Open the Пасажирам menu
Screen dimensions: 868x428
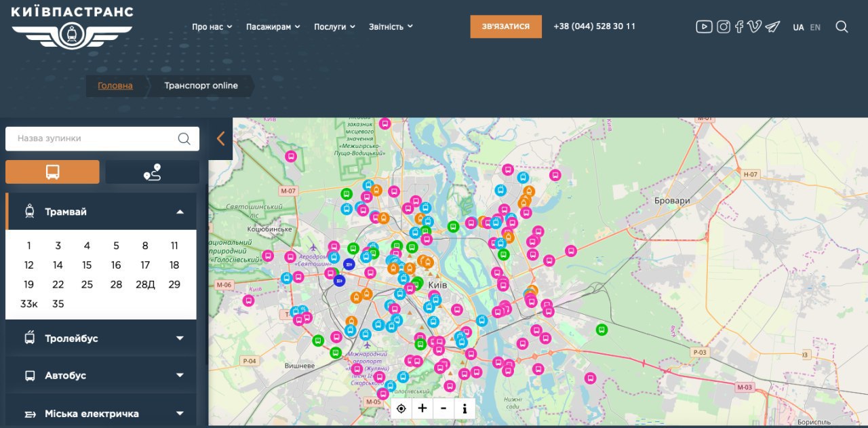(273, 26)
